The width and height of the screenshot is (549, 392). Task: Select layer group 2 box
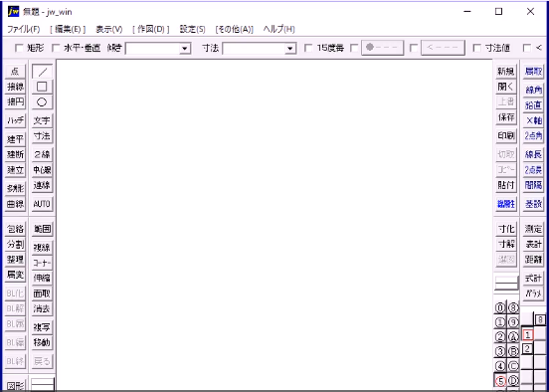527,348
